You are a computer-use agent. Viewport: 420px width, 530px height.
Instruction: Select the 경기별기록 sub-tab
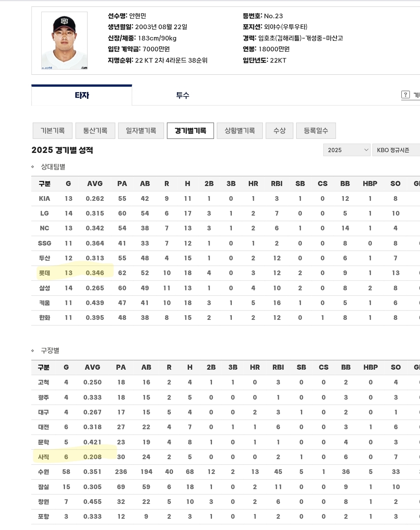(x=190, y=131)
